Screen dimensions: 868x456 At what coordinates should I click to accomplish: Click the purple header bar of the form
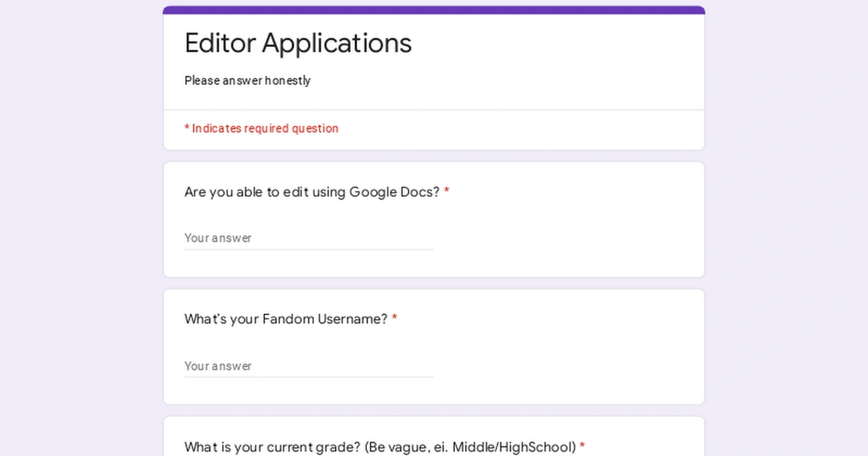tap(434, 8)
